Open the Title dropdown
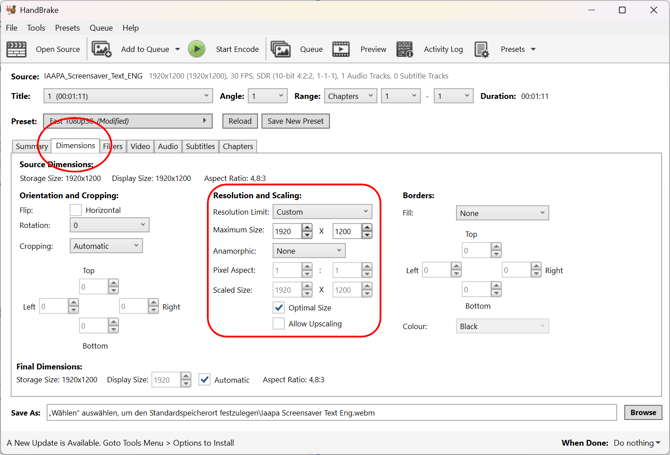This screenshot has height=455, width=670. click(x=128, y=96)
